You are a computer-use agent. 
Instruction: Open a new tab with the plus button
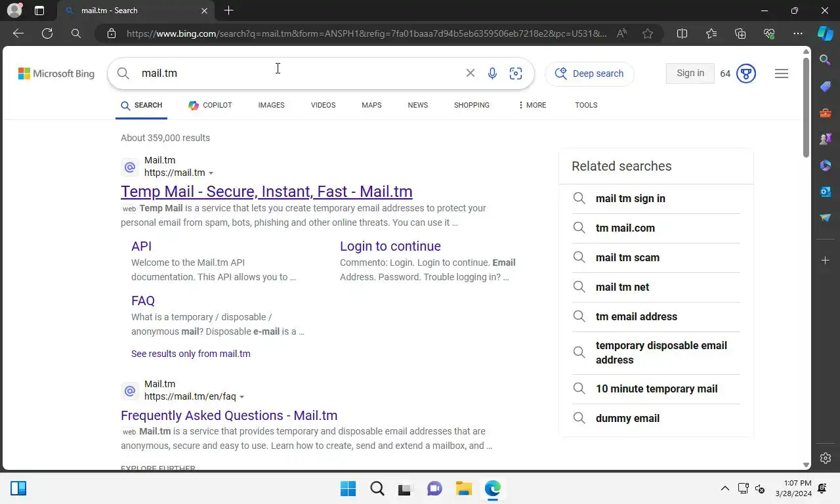click(x=228, y=10)
